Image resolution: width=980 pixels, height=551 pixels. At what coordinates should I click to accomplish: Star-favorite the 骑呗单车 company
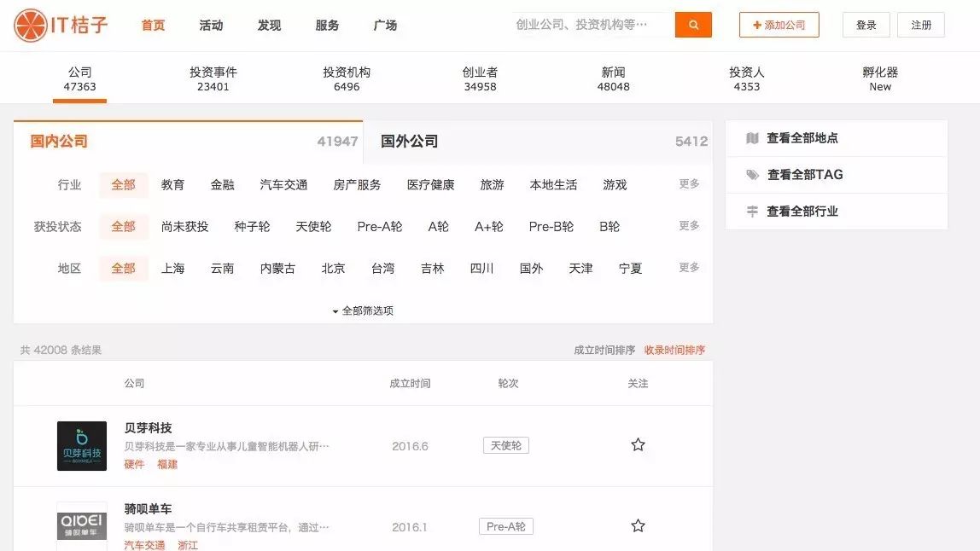[638, 526]
